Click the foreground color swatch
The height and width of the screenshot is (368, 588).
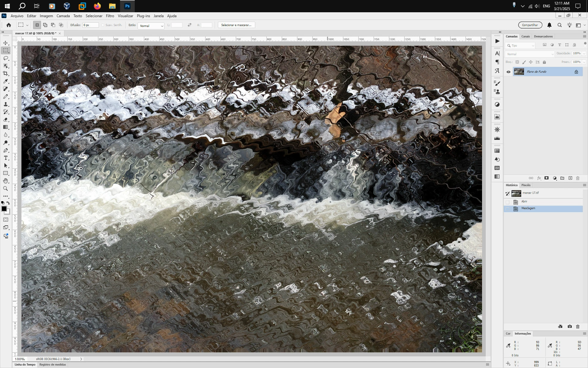point(4,209)
